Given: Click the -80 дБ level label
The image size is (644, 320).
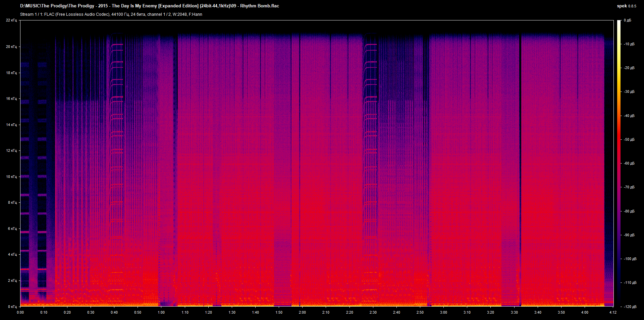Looking at the screenshot, I should click(x=629, y=211).
